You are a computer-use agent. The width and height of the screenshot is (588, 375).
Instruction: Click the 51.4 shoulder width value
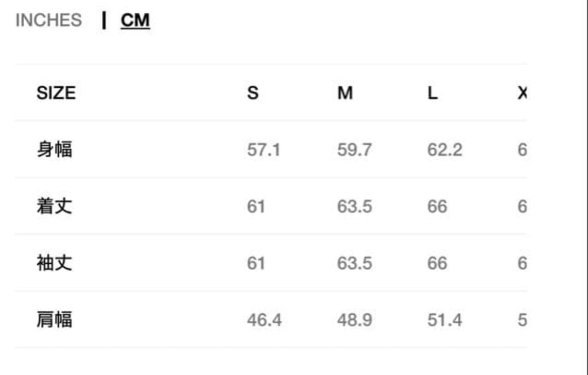(x=445, y=320)
